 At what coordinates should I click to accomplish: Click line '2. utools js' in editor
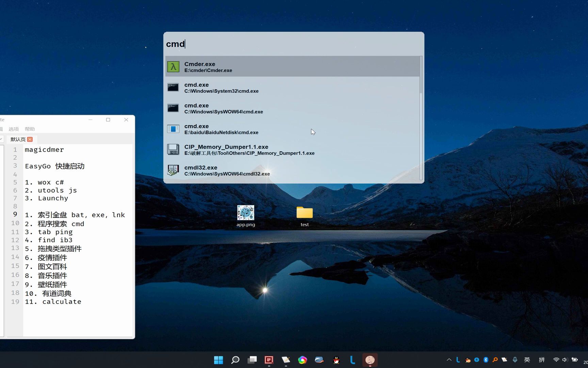pyautogui.click(x=51, y=190)
